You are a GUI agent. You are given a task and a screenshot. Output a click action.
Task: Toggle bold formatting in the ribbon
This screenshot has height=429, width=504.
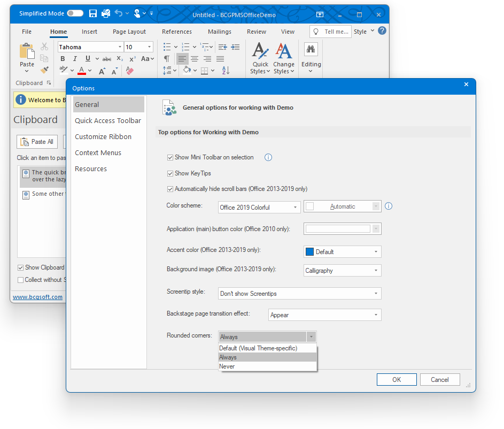[63, 58]
